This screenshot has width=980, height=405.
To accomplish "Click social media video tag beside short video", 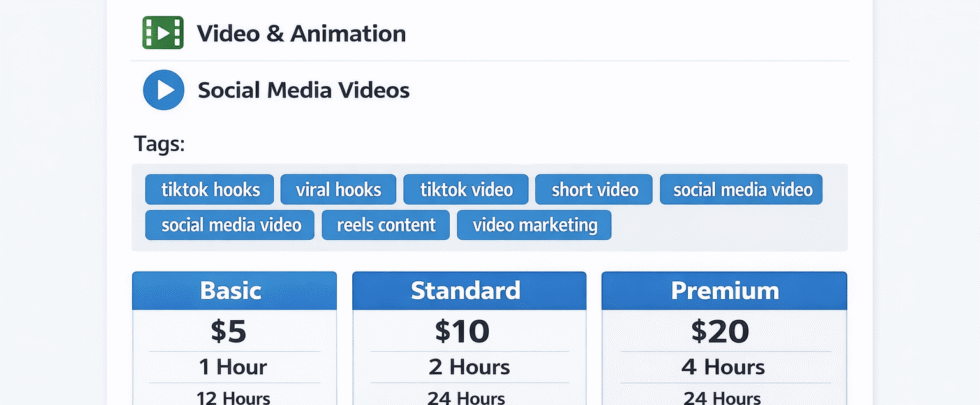I will [741, 189].
